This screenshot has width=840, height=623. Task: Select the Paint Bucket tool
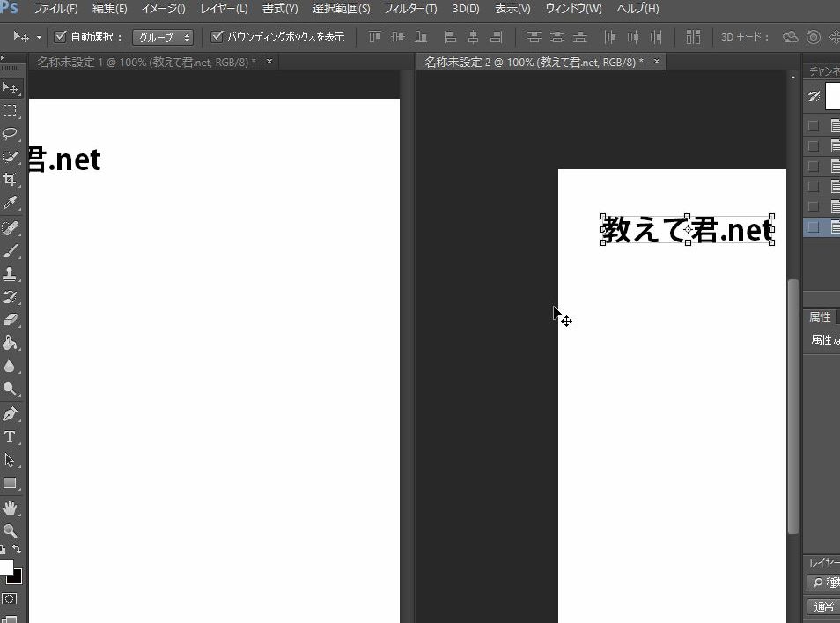click(x=10, y=343)
